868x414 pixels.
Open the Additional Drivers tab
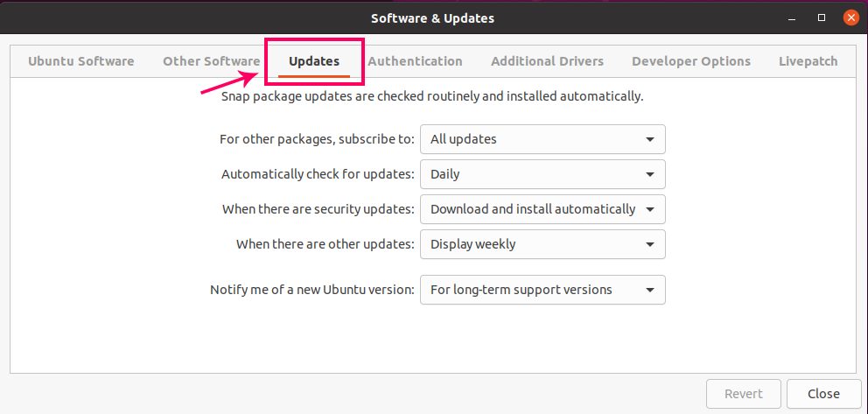tap(547, 61)
